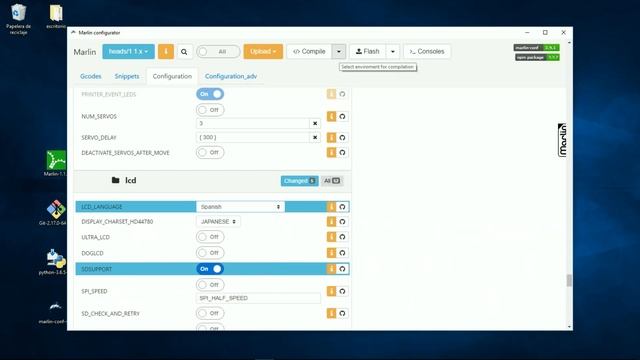
Task: Click the NUM_SERVOS value input field
Action: [253, 123]
